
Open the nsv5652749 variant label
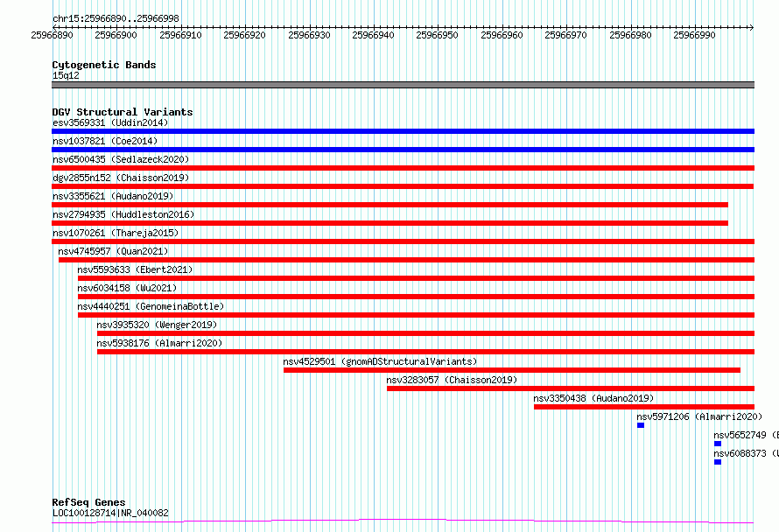tap(747, 435)
